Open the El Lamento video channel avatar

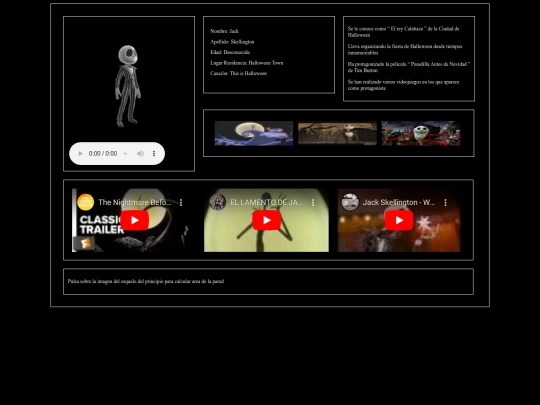pyautogui.click(x=218, y=202)
